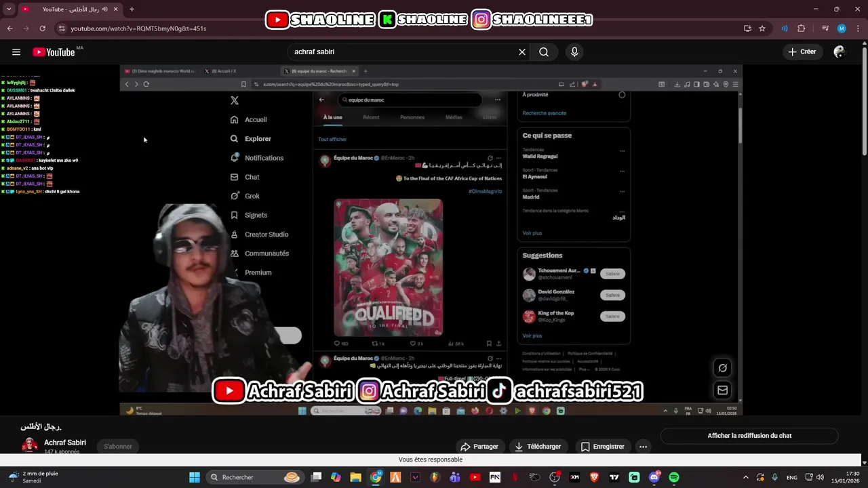
Task: View site information icon in address bar
Action: [62, 28]
